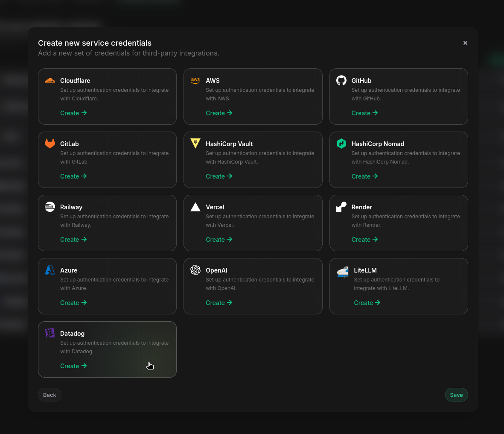The width and height of the screenshot is (504, 434).
Task: Select the Railway card title
Action: 71,207
